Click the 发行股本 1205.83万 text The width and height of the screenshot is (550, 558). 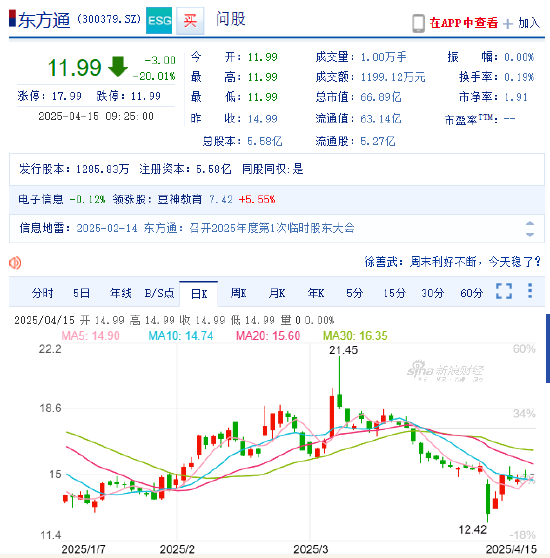[74, 169]
